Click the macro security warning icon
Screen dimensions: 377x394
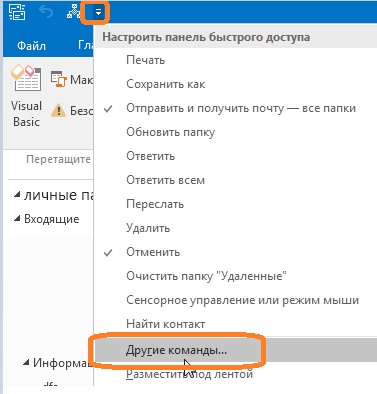pyautogui.click(x=58, y=110)
